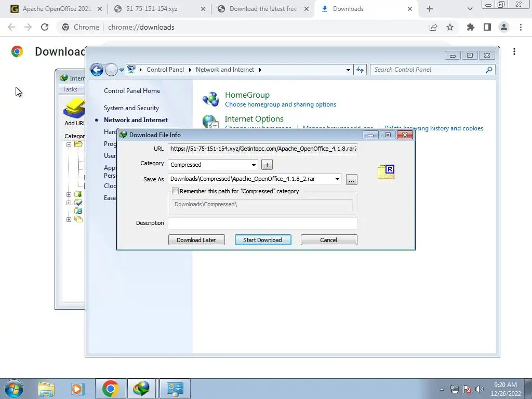The height and width of the screenshot is (399, 532).
Task: Expand bottom folder tree node in IDM
Action: 69,220
